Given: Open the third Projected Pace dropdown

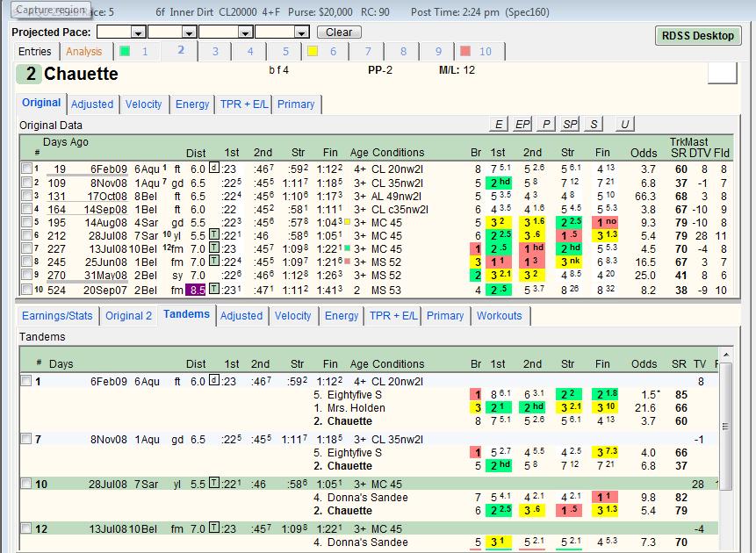Looking at the screenshot, I should tap(245, 32).
